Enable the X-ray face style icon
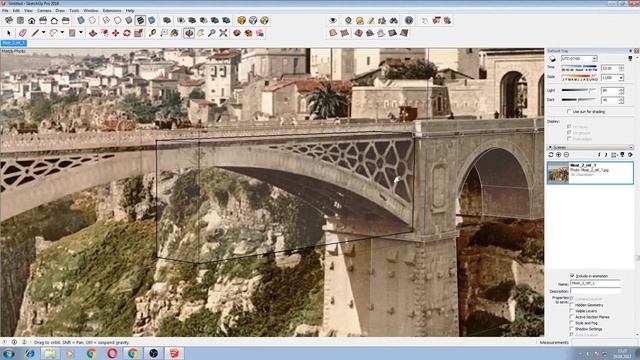 (81, 20)
